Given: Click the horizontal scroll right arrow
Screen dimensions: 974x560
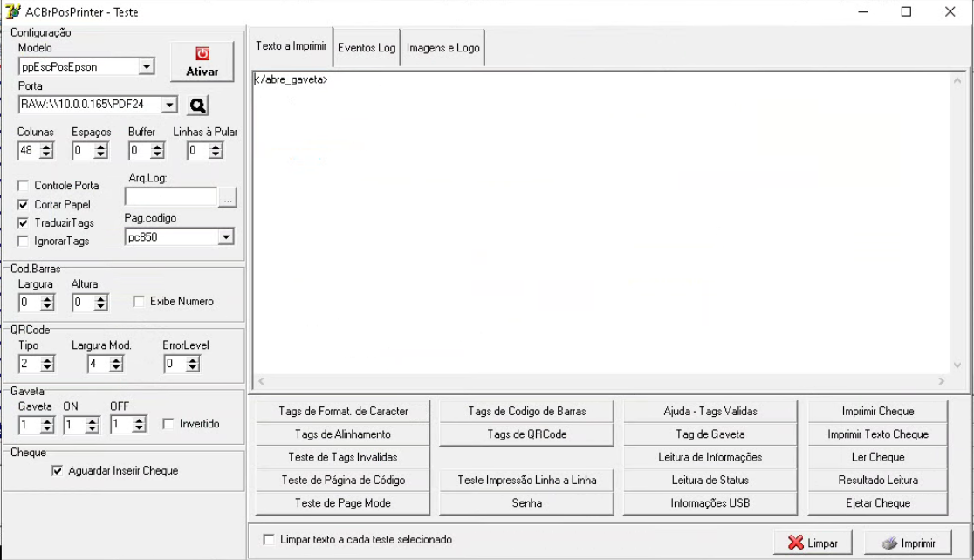Looking at the screenshot, I should click(x=942, y=381).
